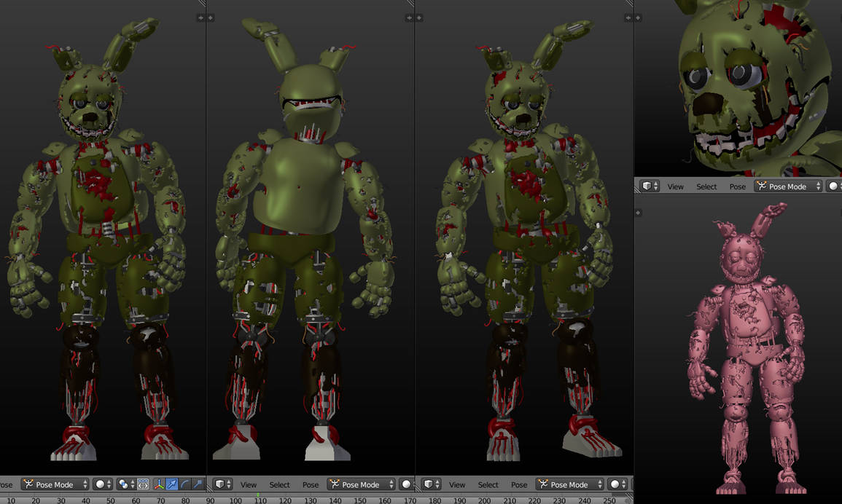Viewport: 842px width, 504px height.
Task: Open the viewport shading dropdown in the middle viewport
Action: click(406, 484)
